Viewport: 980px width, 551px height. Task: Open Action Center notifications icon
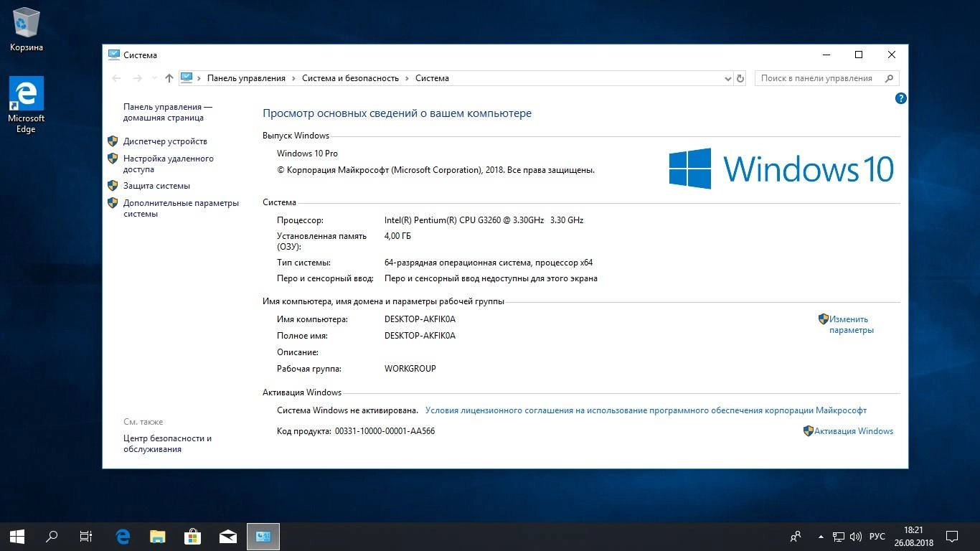(x=952, y=536)
